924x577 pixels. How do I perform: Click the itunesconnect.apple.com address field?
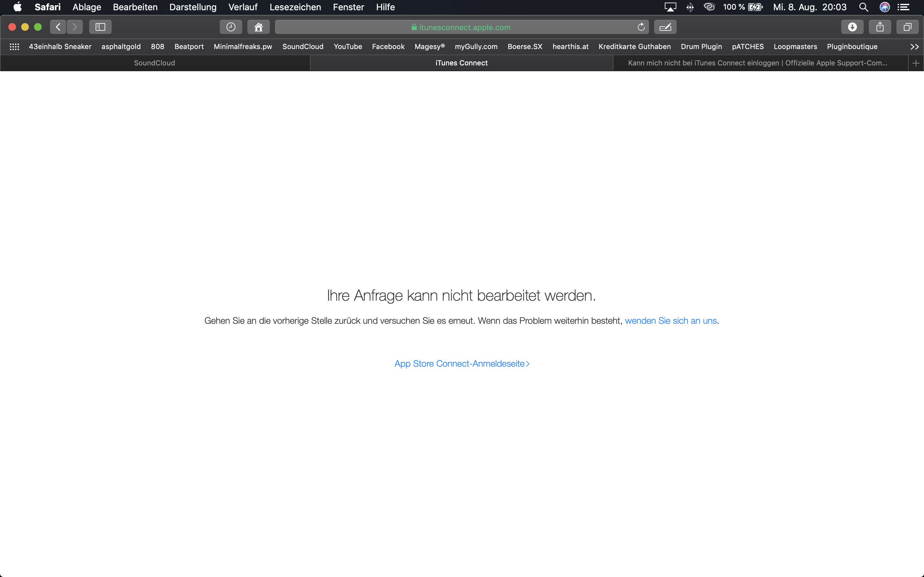click(461, 27)
